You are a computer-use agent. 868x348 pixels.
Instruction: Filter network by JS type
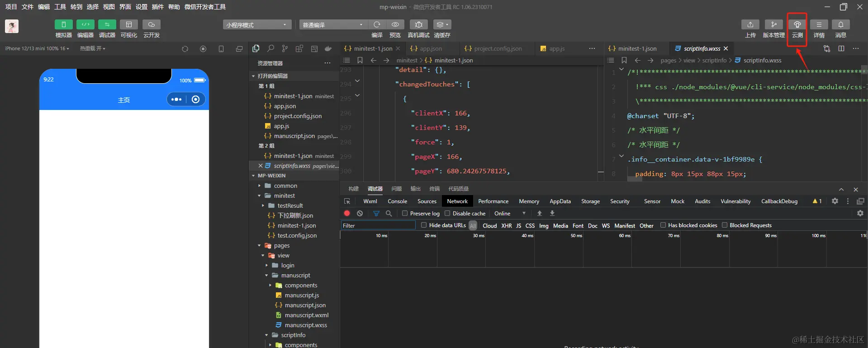[x=518, y=225]
